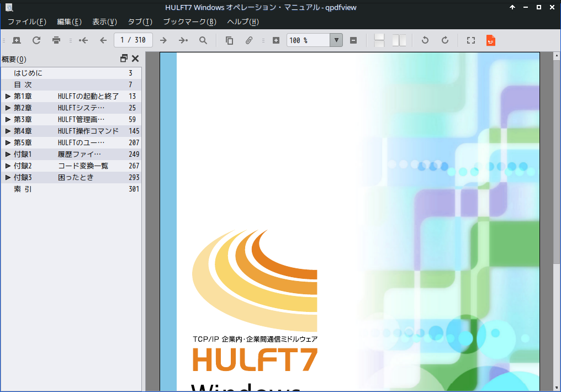561x392 pixels.
Task: Open search with magnifier icon
Action: (203, 40)
